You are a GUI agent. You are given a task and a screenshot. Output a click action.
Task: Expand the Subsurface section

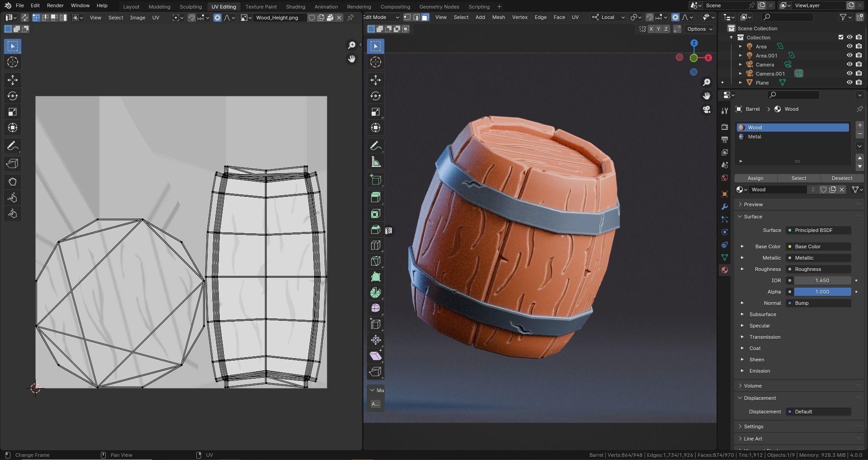pos(742,314)
